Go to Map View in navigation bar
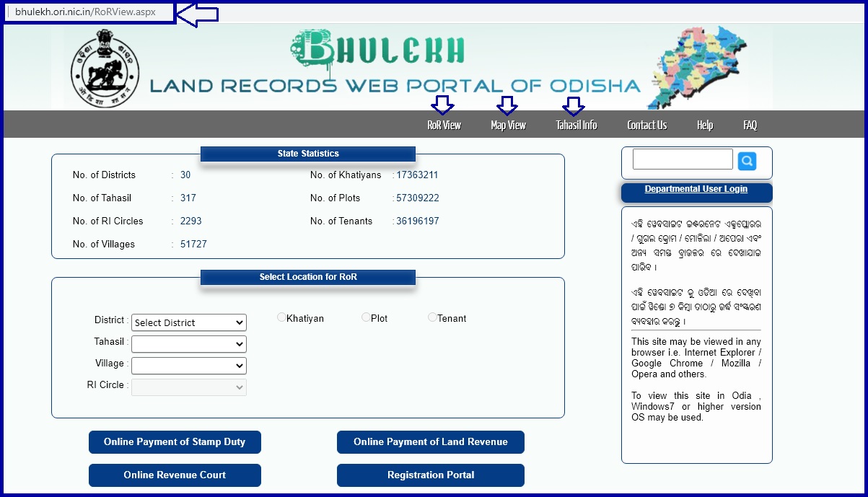This screenshot has height=497, width=868. pyautogui.click(x=508, y=126)
